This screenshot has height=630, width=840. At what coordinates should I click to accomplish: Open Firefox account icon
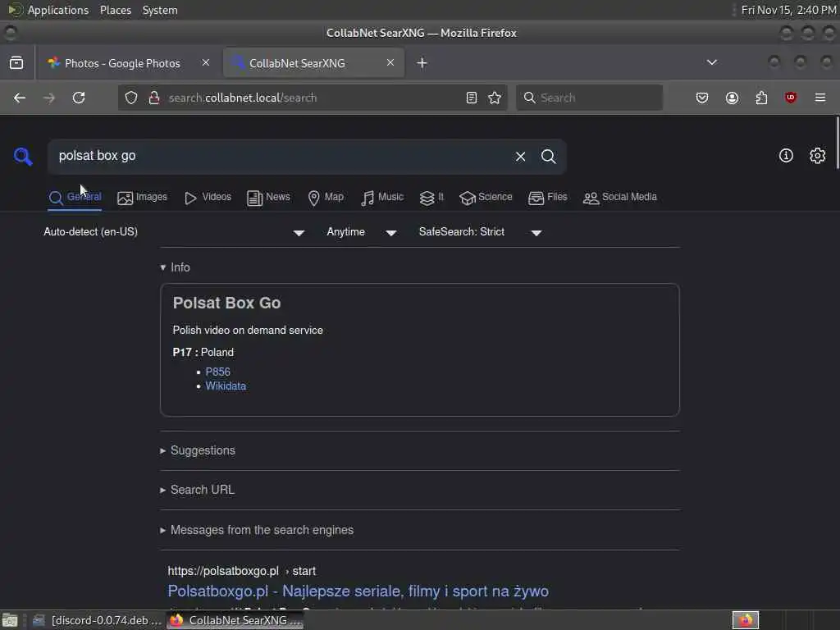tap(732, 98)
